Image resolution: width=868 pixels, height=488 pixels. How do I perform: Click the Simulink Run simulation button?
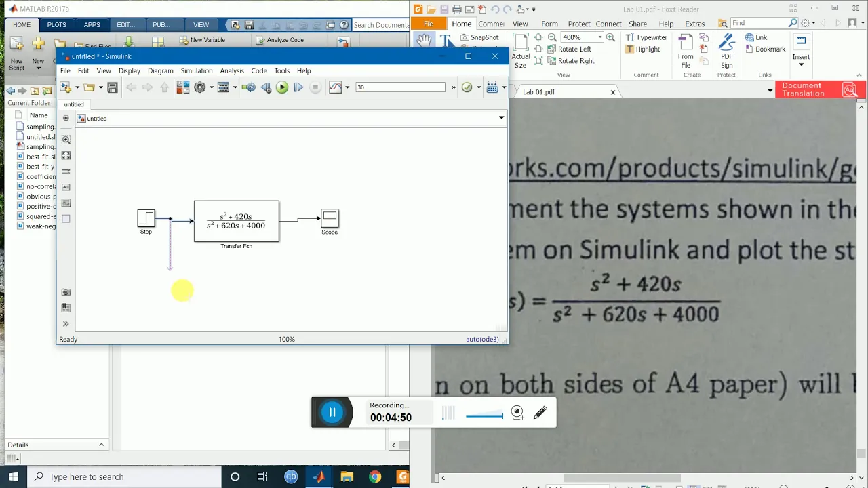point(282,87)
